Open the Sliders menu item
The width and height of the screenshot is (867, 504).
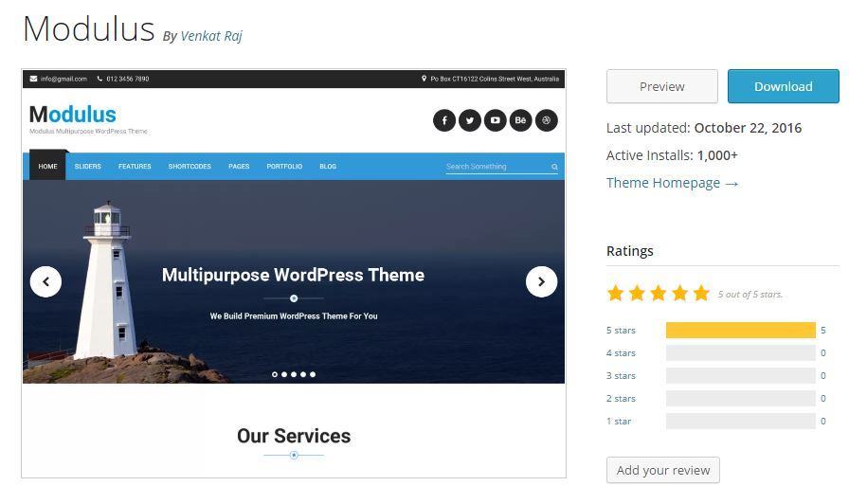tap(88, 167)
